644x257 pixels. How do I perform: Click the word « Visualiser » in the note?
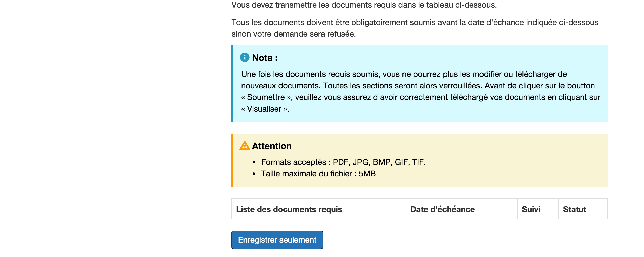[264, 109]
